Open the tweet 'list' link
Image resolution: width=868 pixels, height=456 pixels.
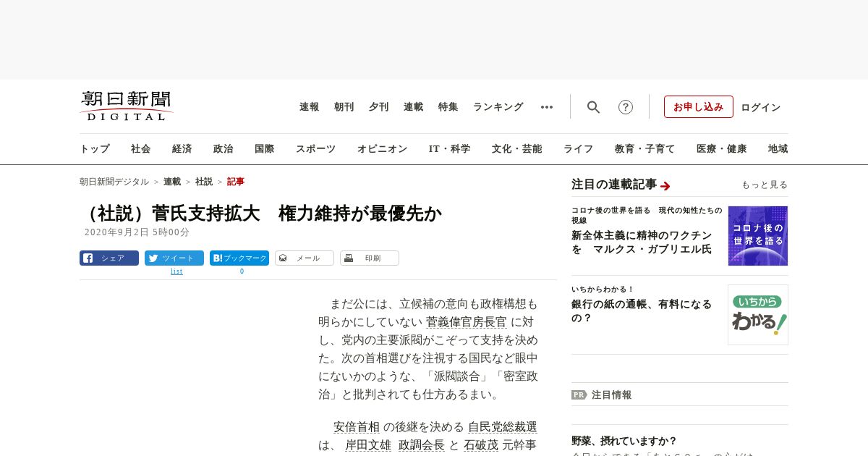pos(176,271)
